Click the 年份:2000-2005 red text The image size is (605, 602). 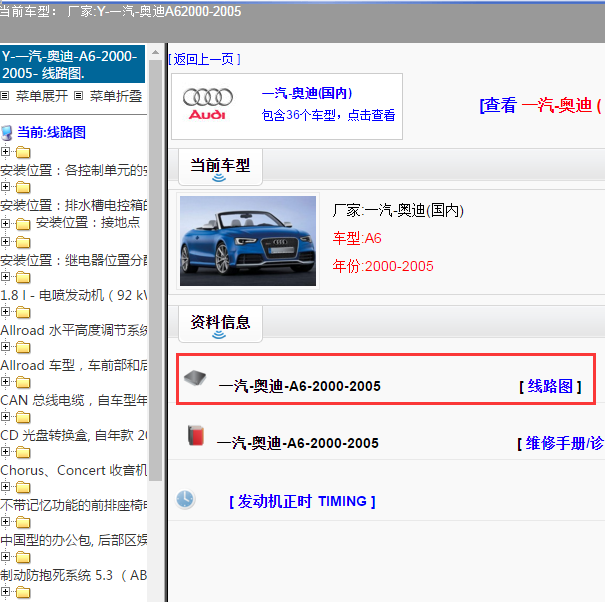pos(383,266)
